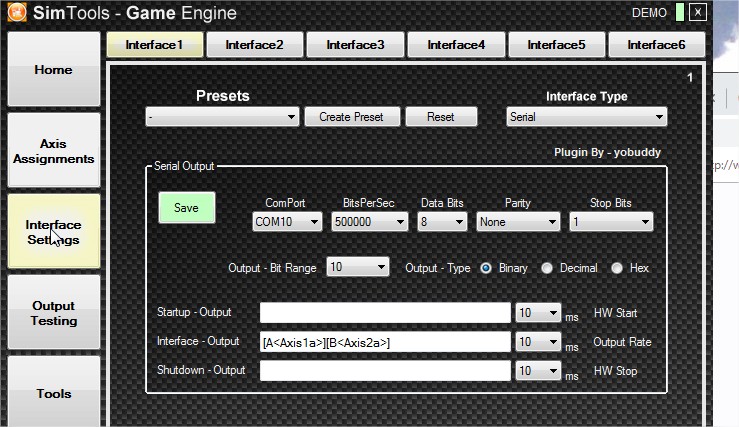Open the Home section
739x427 pixels.
pos(54,69)
